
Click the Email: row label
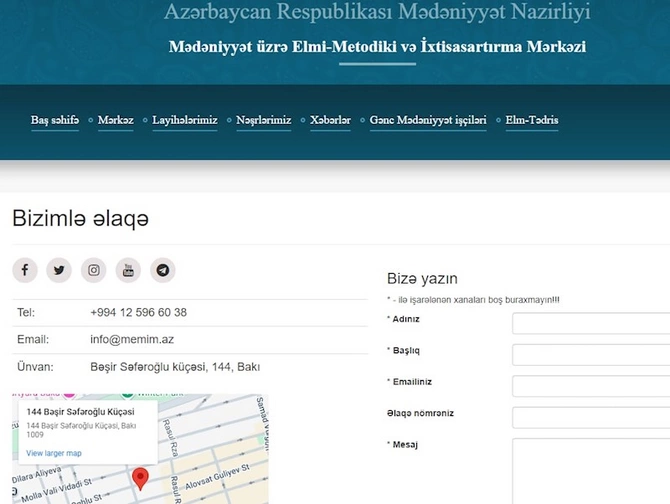[33, 340]
